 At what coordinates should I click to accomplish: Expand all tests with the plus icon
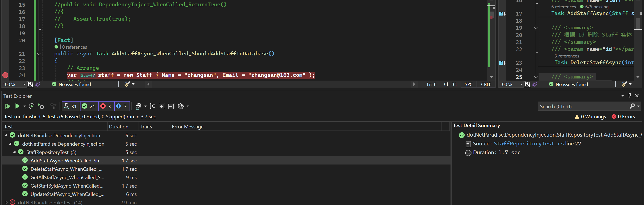(x=162, y=106)
